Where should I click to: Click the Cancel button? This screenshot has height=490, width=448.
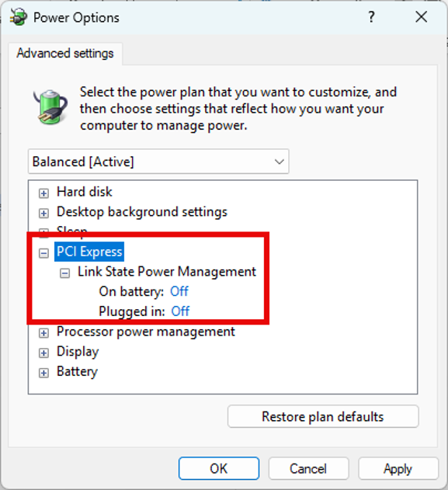coord(308,468)
